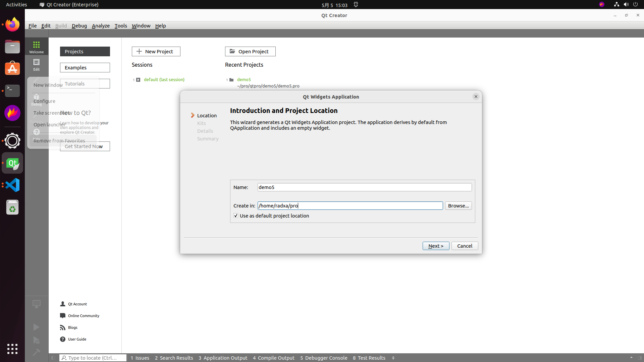Toggle the left sidebar button in status bar
The height and width of the screenshot is (362, 644).
[53, 358]
